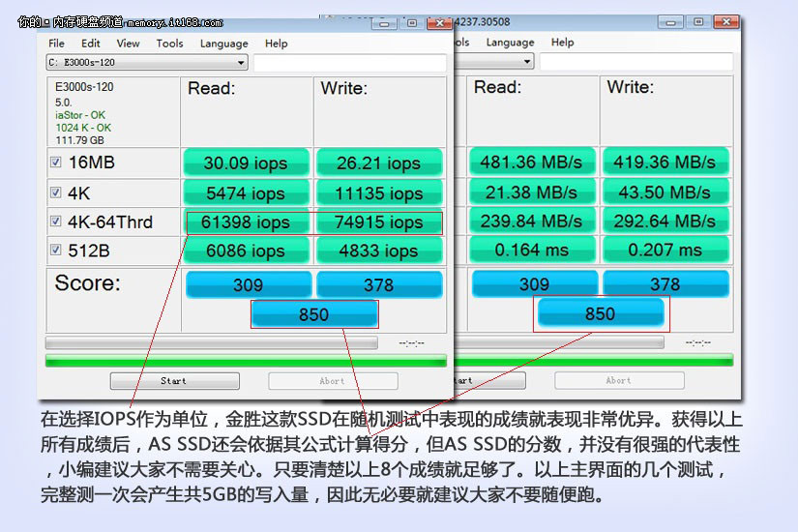The height and width of the screenshot is (532, 798).
Task: Click the 0.164 ms access time
Action: [x=532, y=250]
